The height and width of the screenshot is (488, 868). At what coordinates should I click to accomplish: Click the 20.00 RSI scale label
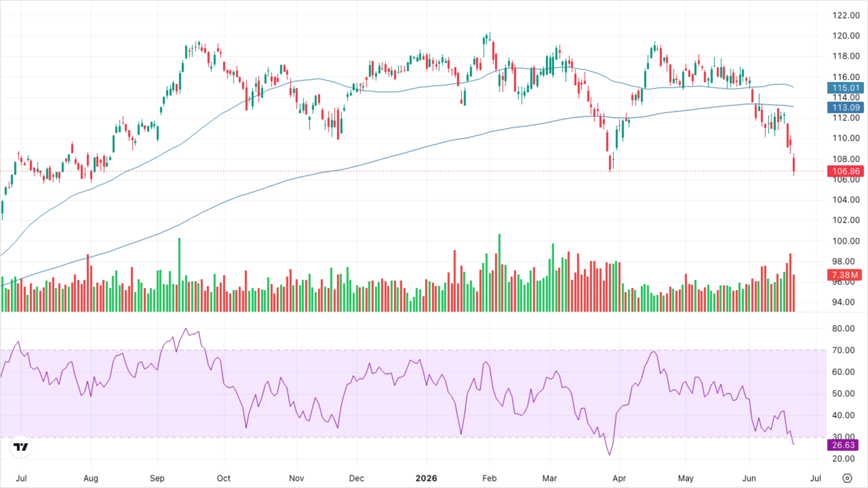(x=843, y=459)
